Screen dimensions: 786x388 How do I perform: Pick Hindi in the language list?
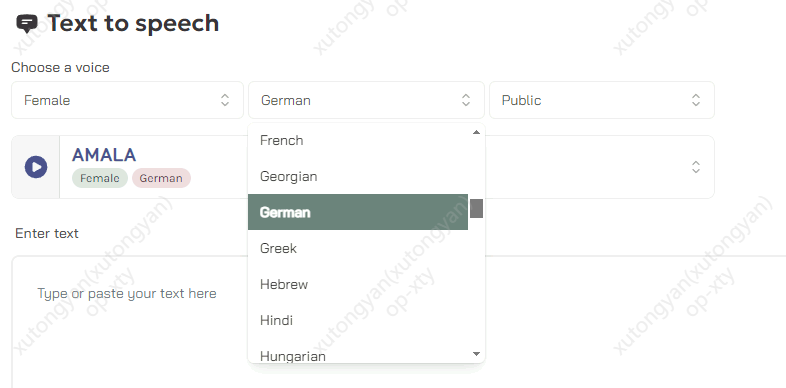click(358, 320)
